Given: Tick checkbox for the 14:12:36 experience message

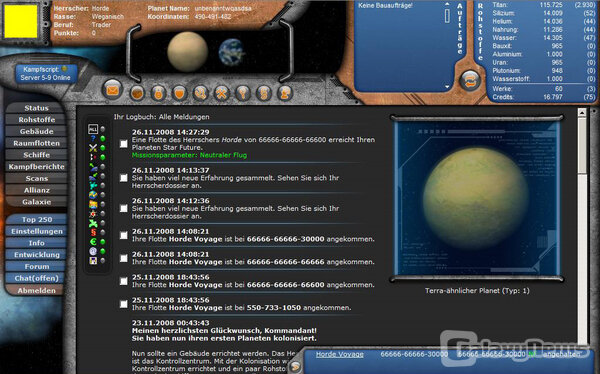Looking at the screenshot, I should 124,208.
